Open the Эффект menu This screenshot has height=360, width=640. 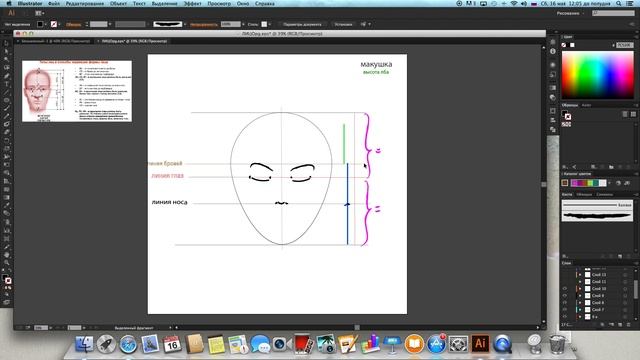(x=192, y=3)
